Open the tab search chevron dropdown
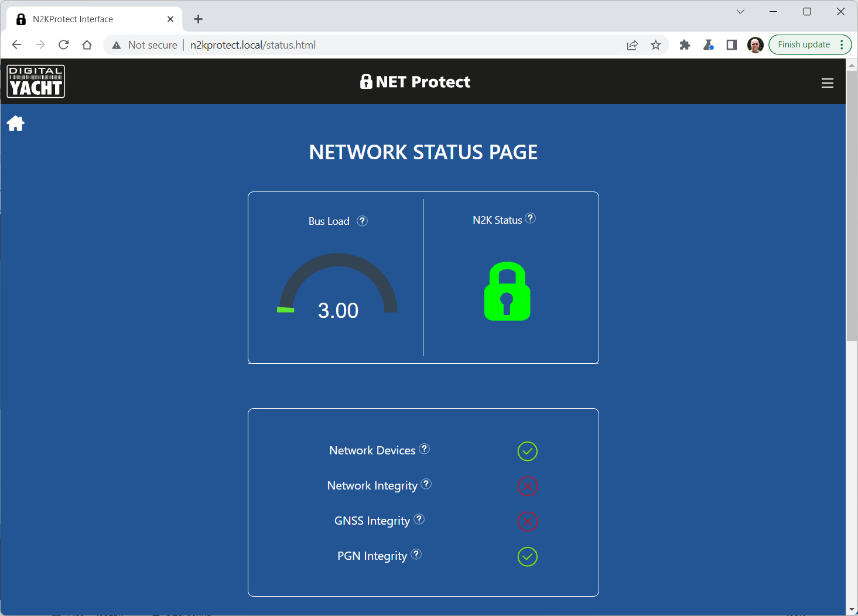Viewport: 858px width, 616px height. [740, 12]
